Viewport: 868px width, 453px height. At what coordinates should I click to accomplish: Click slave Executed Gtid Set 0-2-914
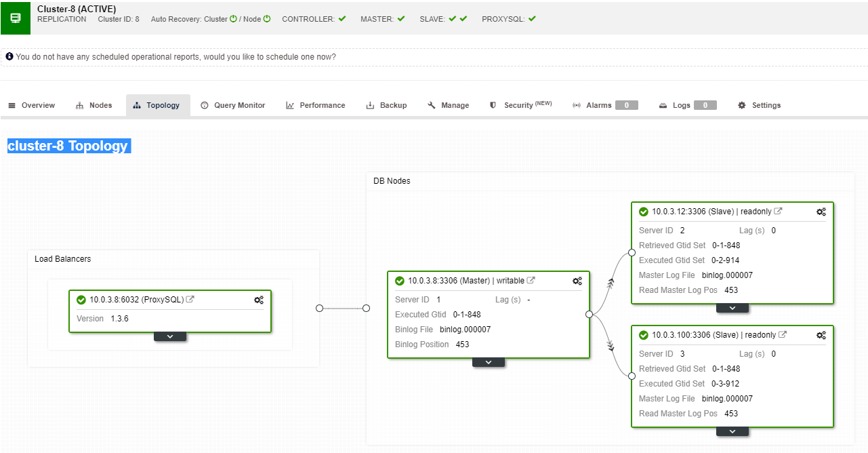click(x=726, y=260)
